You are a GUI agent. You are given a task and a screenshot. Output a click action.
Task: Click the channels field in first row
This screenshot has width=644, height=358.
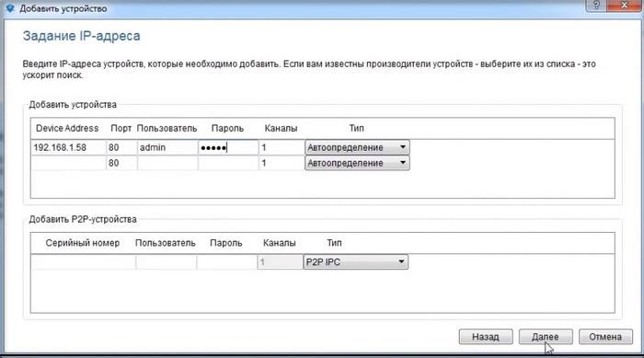click(282, 147)
